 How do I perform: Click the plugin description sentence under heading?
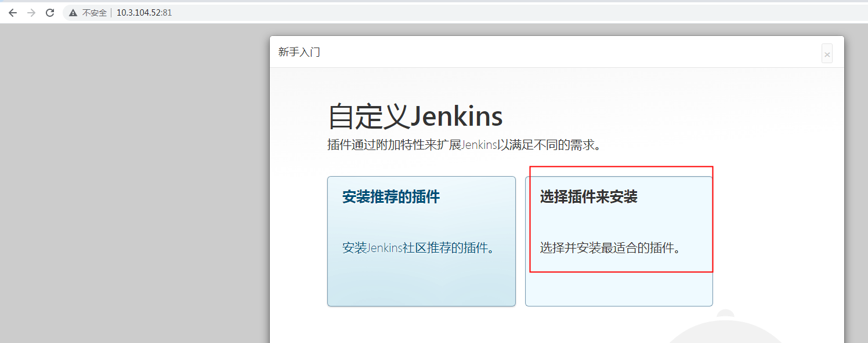[464, 145]
